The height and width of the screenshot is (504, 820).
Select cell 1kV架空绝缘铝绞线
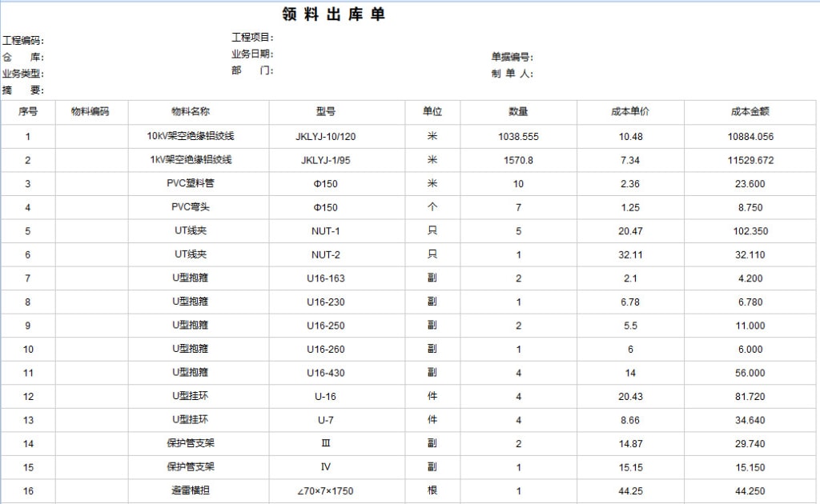click(x=199, y=160)
